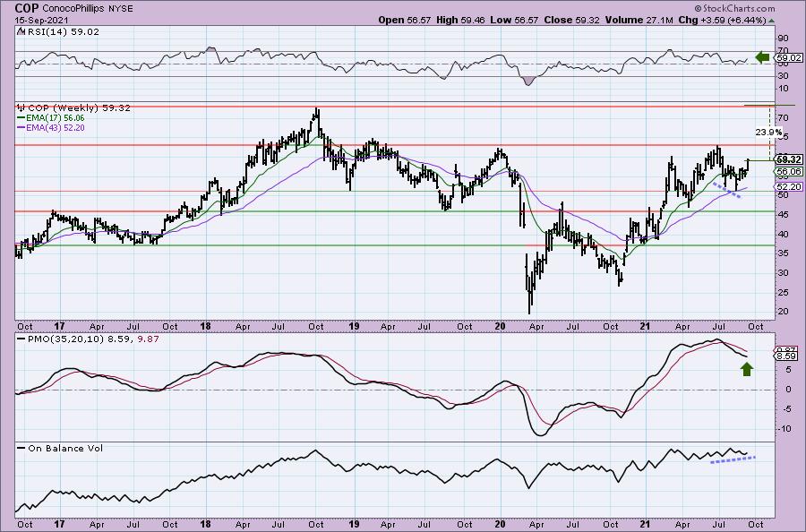This screenshot has height=532, width=806.
Task: Click the 25 level on the price axis
Action: coord(784,293)
